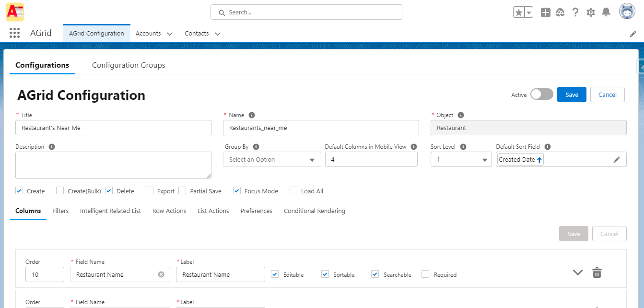Click into the global Search box

(x=306, y=12)
